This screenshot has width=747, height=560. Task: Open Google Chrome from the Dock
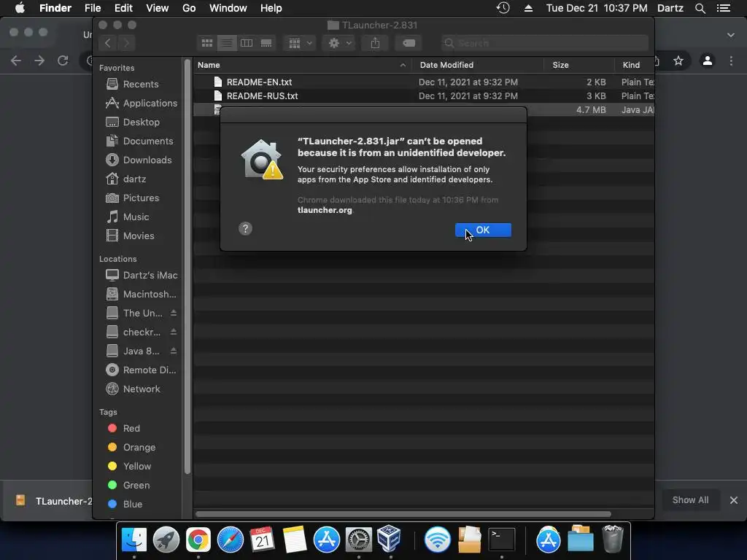tap(198, 540)
